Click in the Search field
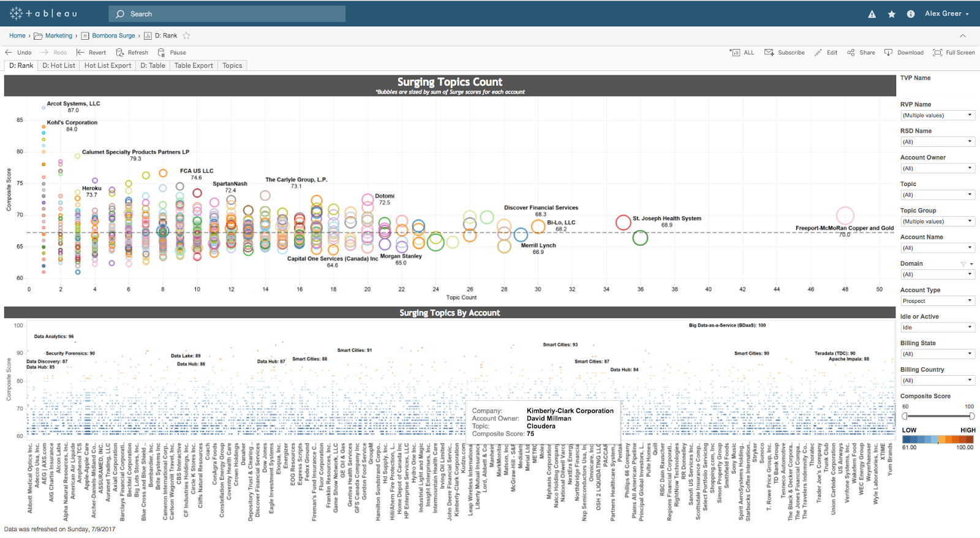980x538 pixels. pos(227,14)
